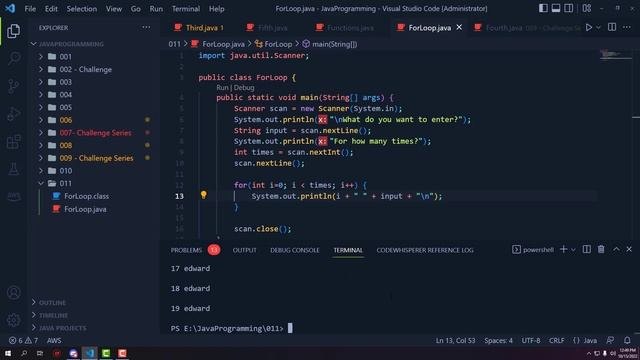Open CODEWHISPERER REFERENCE LOG tab
Viewport: 640px width, 360px height.
click(x=425, y=250)
